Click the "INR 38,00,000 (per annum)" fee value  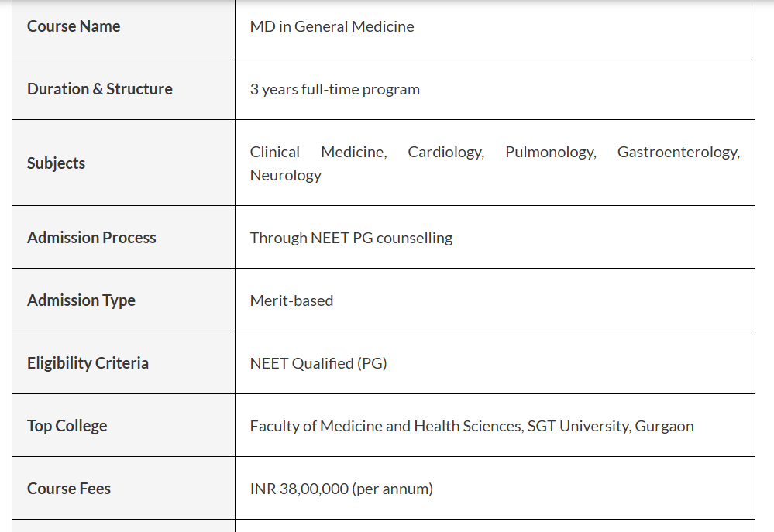point(341,489)
